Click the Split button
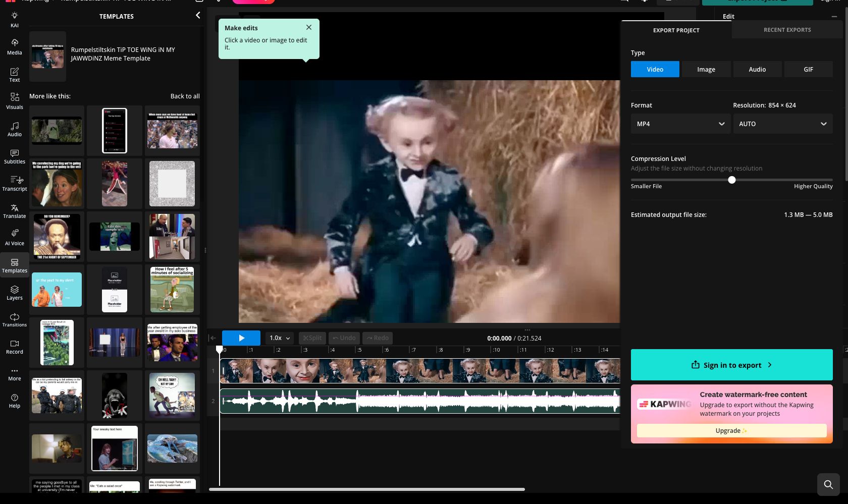The width and height of the screenshot is (848, 504). [x=312, y=338]
